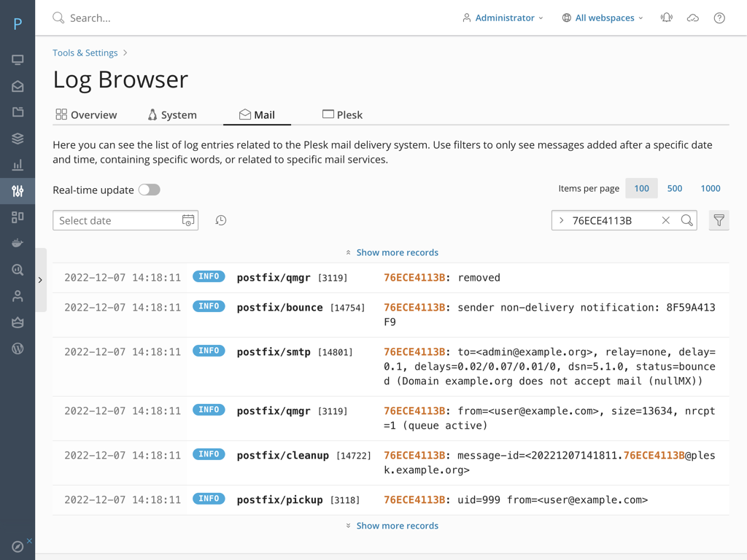This screenshot has width=747, height=560.
Task: Select the postfix/bounce log entry text
Action: 280,308
